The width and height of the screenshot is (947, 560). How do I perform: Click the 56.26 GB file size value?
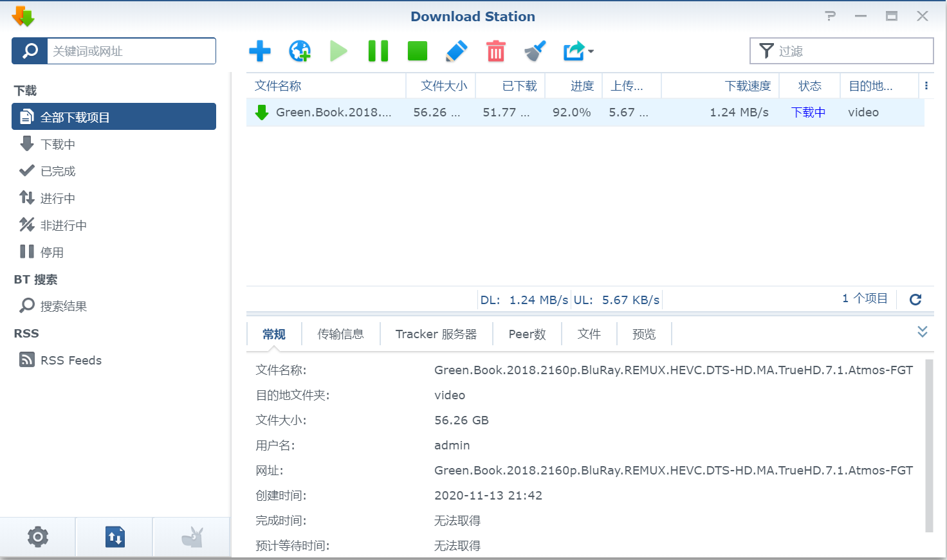point(461,420)
